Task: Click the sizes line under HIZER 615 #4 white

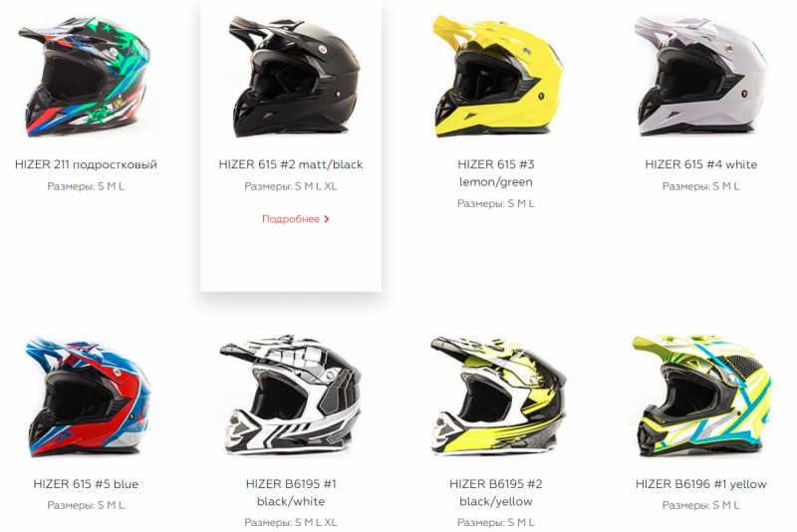Action: 701,186
